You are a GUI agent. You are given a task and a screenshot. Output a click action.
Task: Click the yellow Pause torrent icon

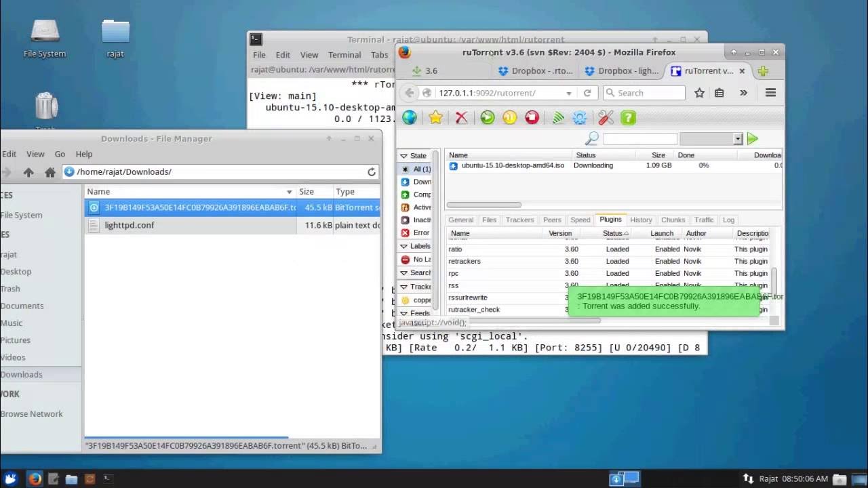509,117
